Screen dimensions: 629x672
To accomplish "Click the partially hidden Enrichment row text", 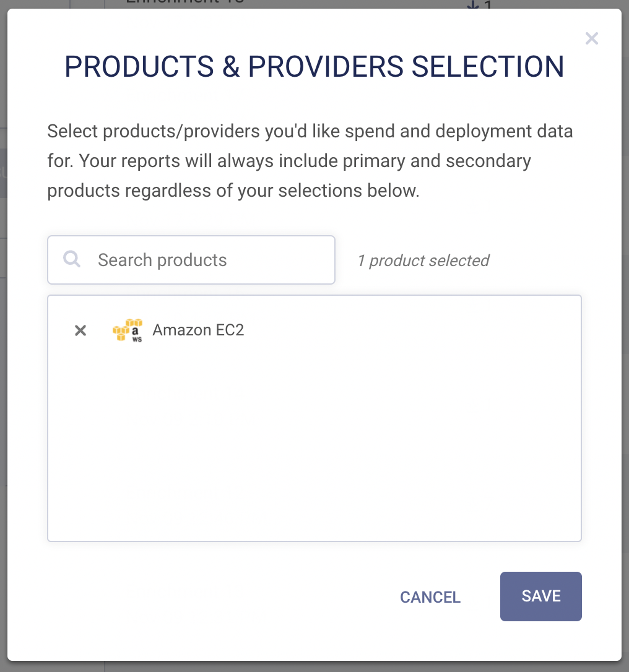I will [x=186, y=2].
